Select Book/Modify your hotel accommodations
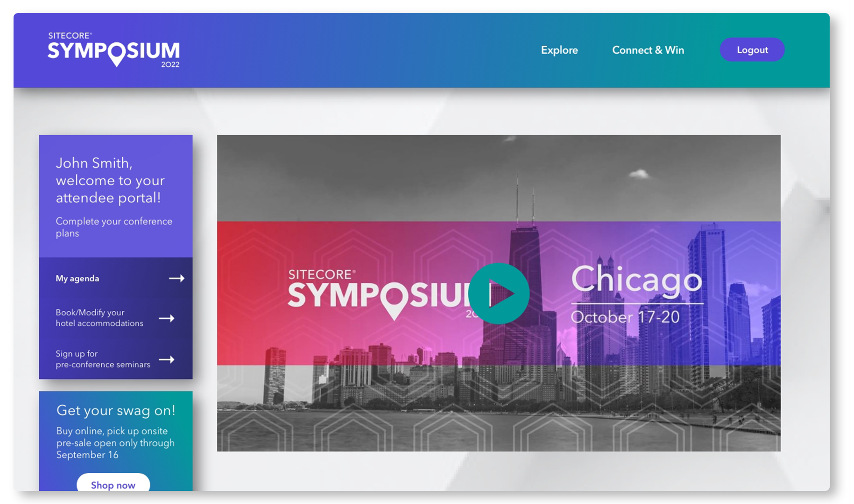The width and height of the screenshot is (854, 504). [99, 318]
